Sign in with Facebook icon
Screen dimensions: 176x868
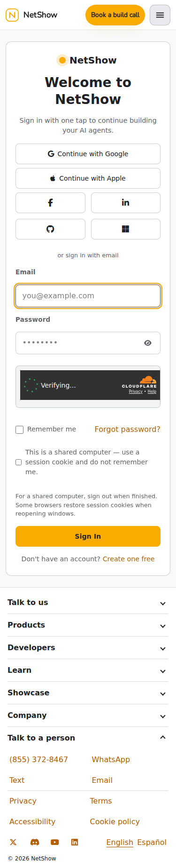tap(50, 203)
